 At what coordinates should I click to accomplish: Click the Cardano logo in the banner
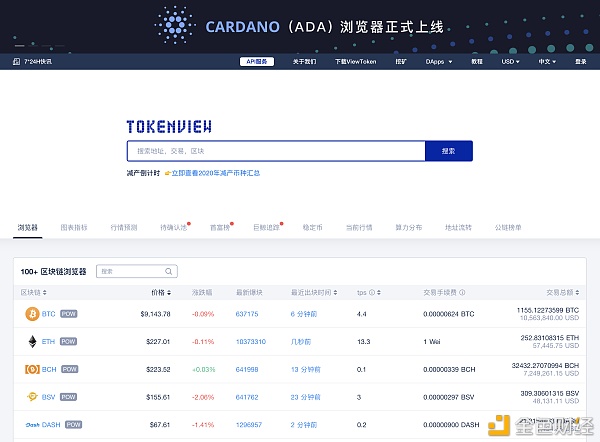pyautogui.click(x=175, y=25)
